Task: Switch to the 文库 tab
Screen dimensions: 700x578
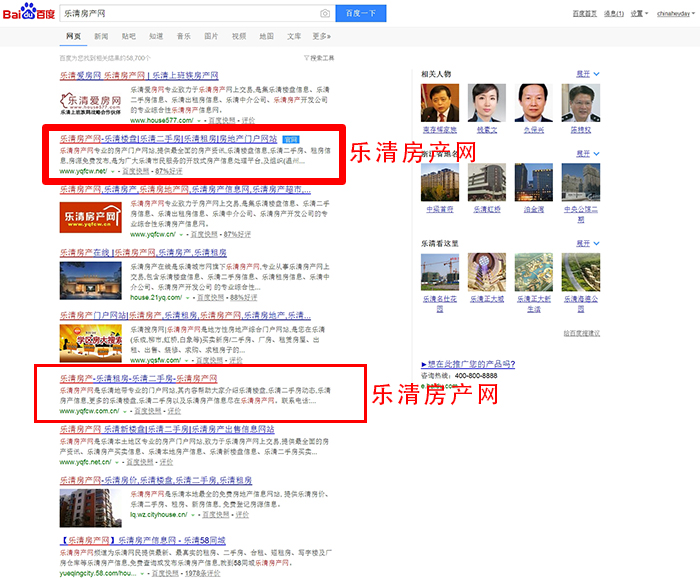Action: [x=294, y=36]
